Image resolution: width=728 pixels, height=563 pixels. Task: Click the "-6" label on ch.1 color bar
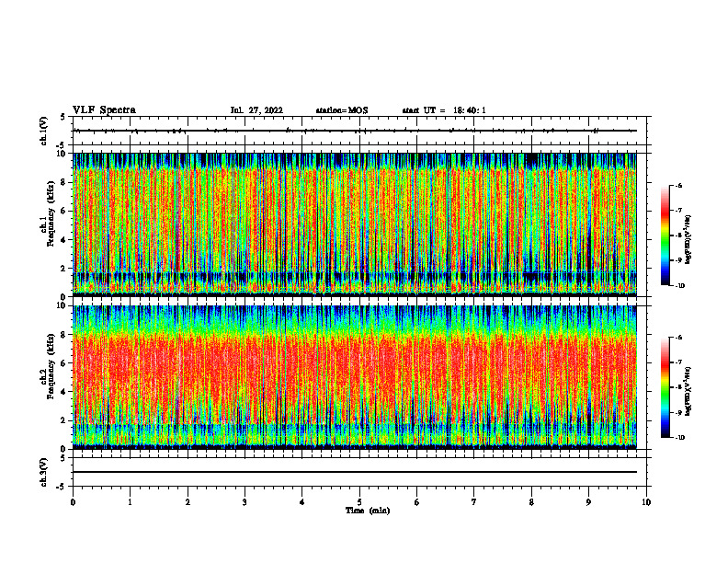(x=678, y=185)
